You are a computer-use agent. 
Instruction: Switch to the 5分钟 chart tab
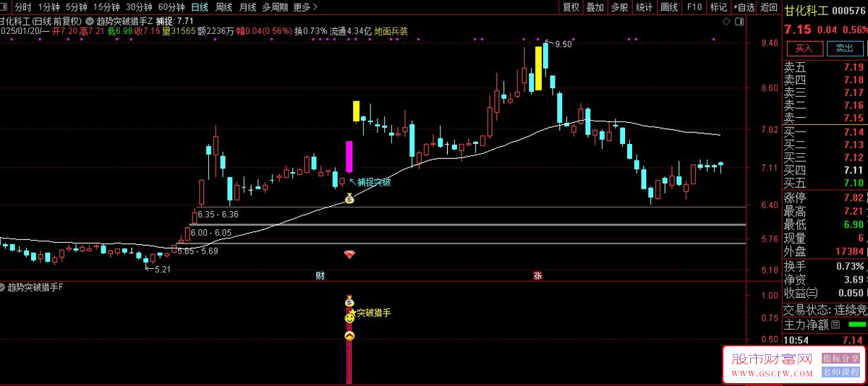(x=77, y=7)
